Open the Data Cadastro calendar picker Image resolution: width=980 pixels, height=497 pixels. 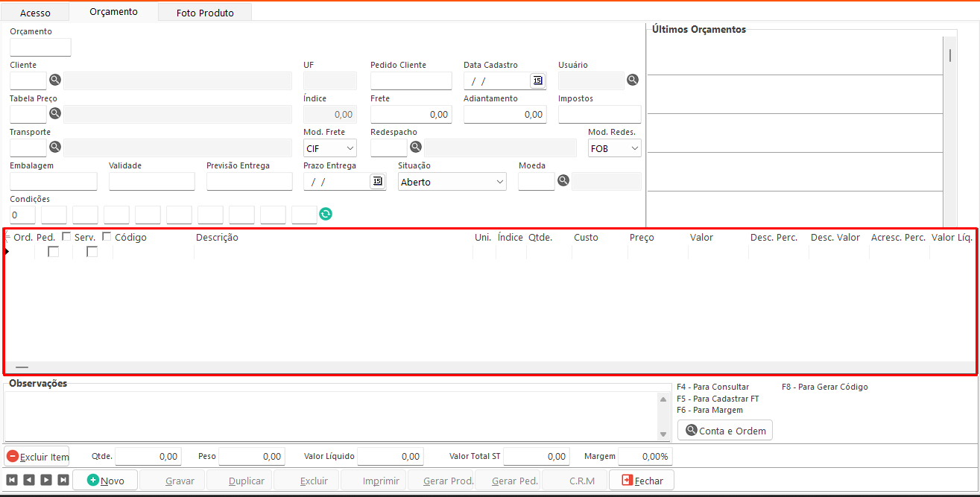pos(537,80)
